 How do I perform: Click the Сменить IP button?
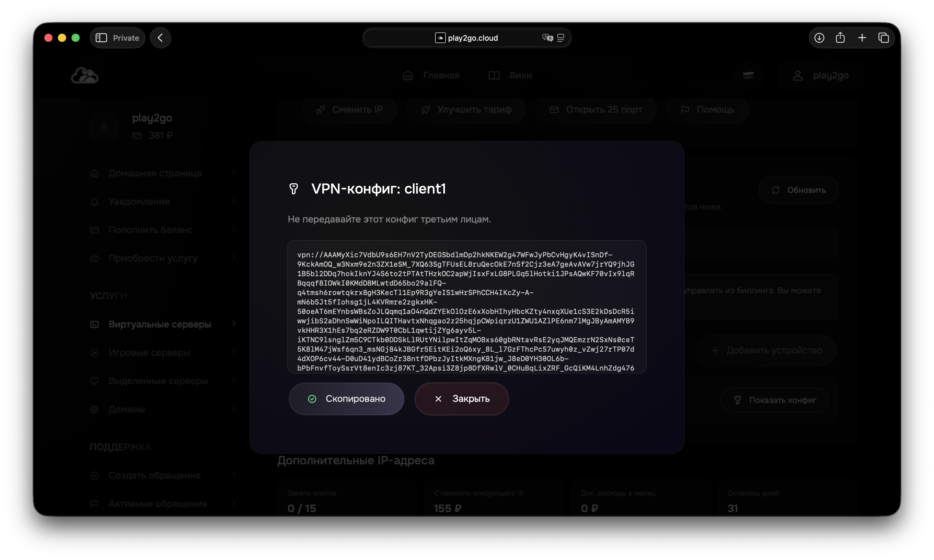tap(349, 110)
